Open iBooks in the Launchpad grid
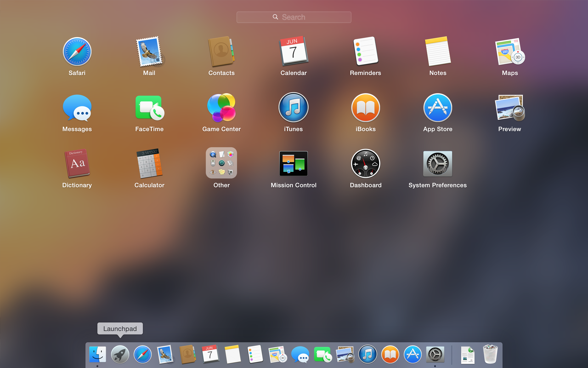This screenshot has width=588, height=368. (x=366, y=108)
